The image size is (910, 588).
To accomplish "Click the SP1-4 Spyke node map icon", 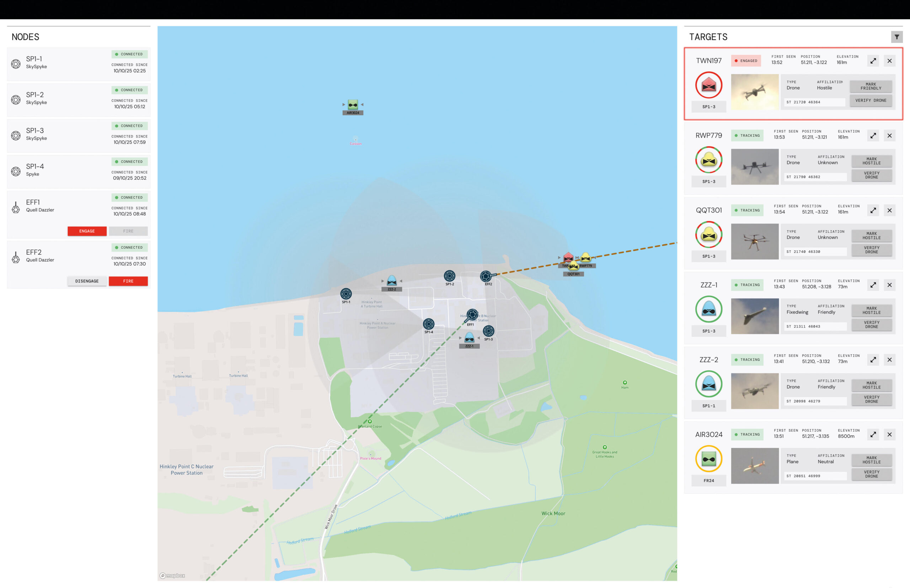I will point(428,324).
